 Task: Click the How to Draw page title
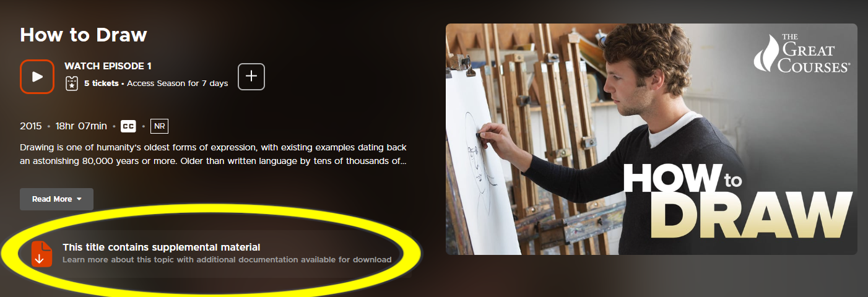pos(84,35)
